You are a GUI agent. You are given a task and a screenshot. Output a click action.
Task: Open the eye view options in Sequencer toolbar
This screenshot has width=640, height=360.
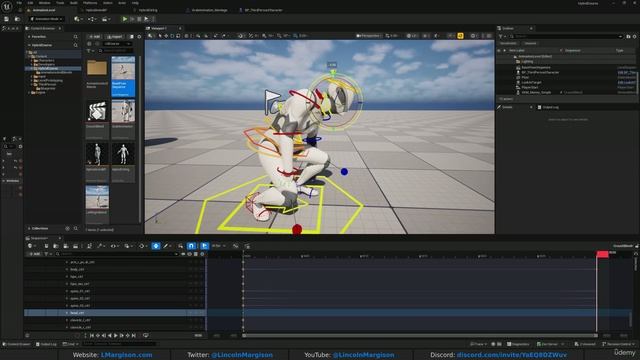[114, 246]
